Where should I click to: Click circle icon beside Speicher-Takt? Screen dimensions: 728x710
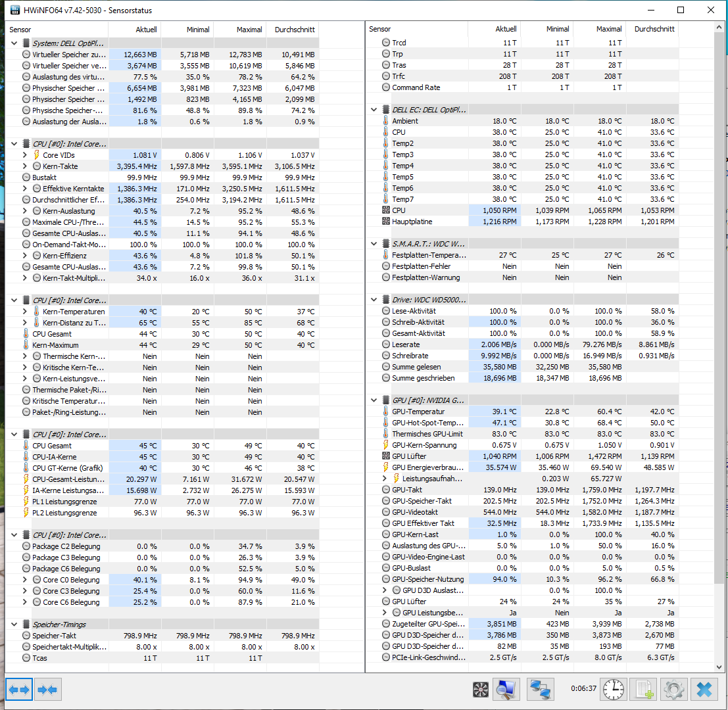click(x=26, y=636)
